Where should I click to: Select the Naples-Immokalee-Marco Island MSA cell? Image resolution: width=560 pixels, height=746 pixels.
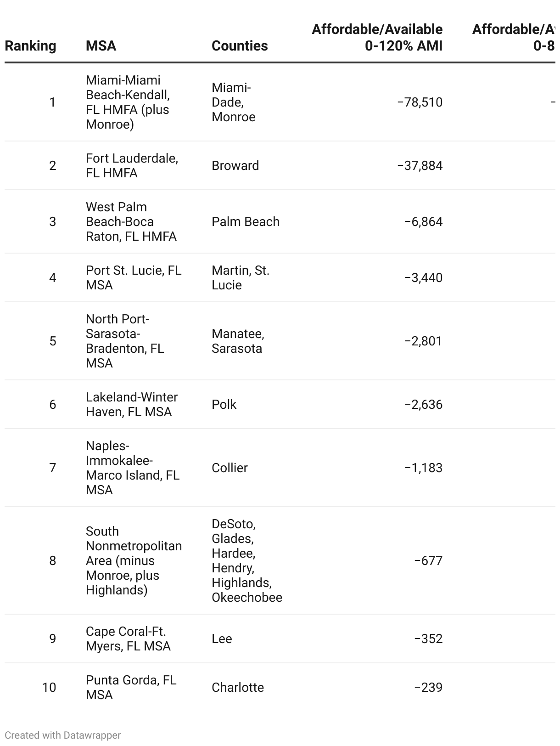[133, 468]
